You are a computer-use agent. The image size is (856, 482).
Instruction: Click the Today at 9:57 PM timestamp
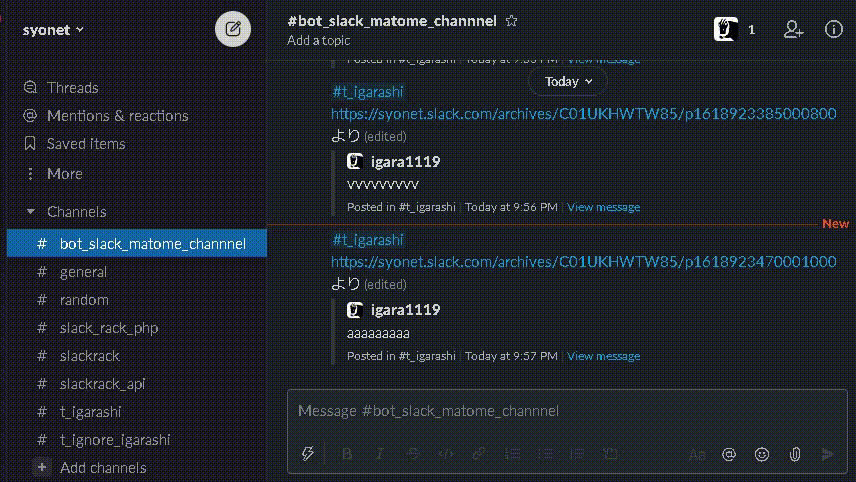511,356
